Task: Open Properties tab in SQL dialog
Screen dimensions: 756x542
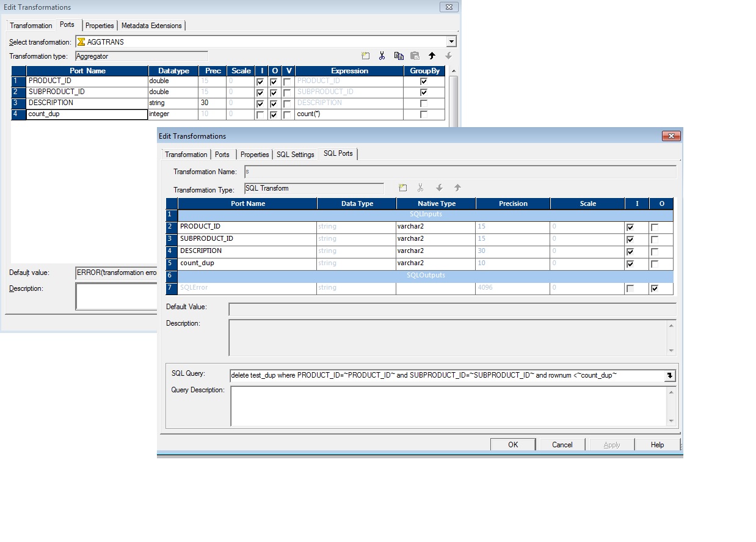Action: (x=255, y=155)
